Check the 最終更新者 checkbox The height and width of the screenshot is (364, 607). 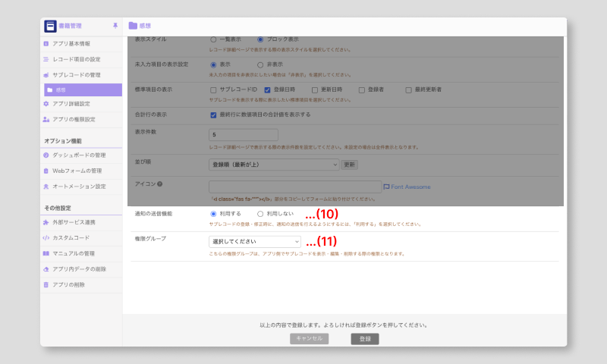click(408, 89)
